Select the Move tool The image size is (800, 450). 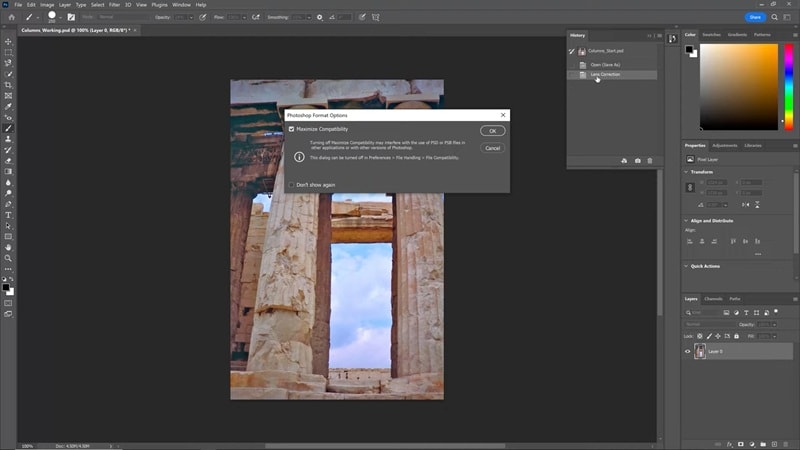tap(8, 41)
